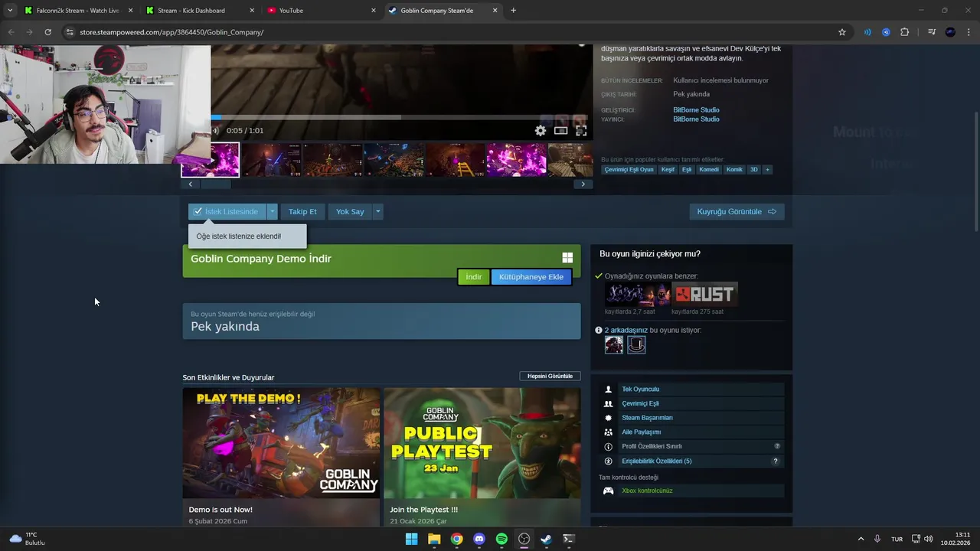Reload the Steam store page

pyautogui.click(x=47, y=32)
